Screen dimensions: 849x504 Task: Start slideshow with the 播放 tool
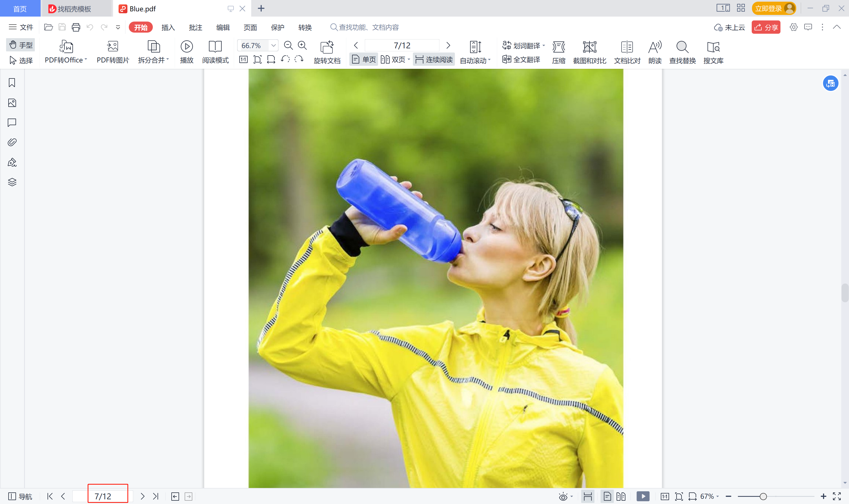pos(187,52)
